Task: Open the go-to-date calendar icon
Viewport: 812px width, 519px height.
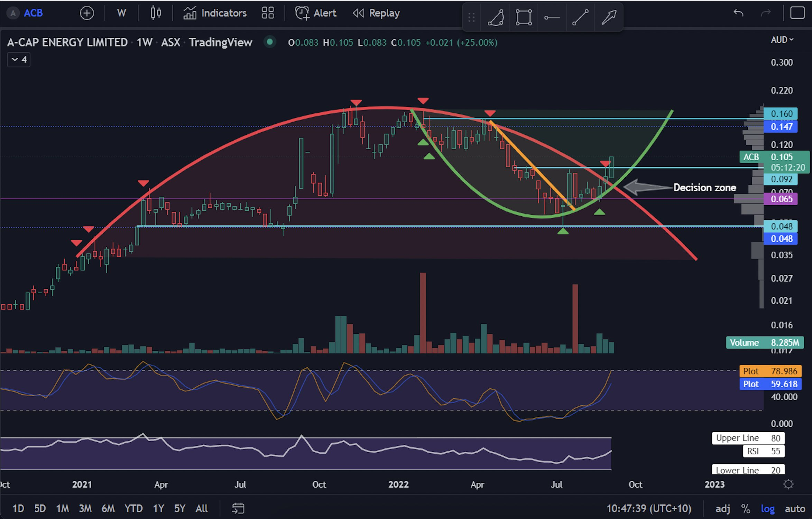Action: pyautogui.click(x=238, y=508)
